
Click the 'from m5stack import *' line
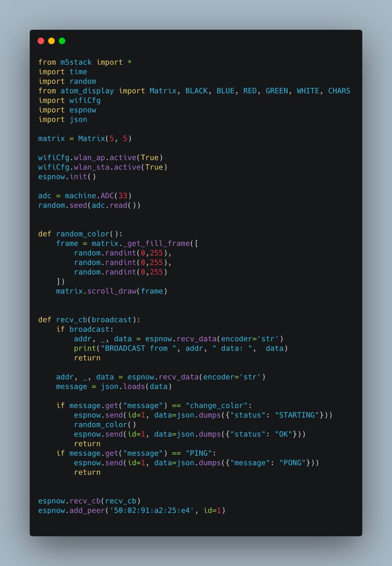tap(85, 62)
